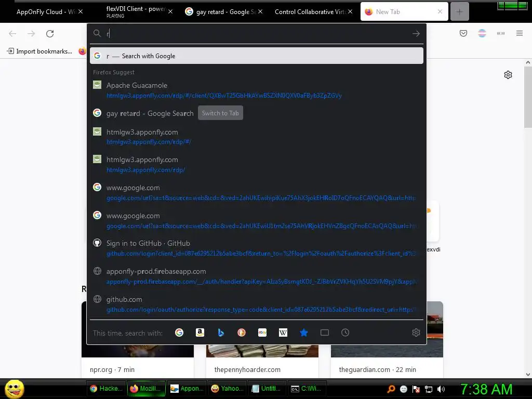The height and width of the screenshot is (399, 532).
Task: Click the red flag tray icon
Action: 416,389
